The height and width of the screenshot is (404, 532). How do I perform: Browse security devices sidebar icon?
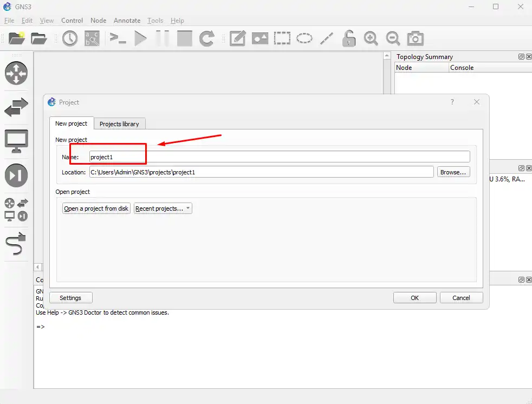click(x=16, y=175)
